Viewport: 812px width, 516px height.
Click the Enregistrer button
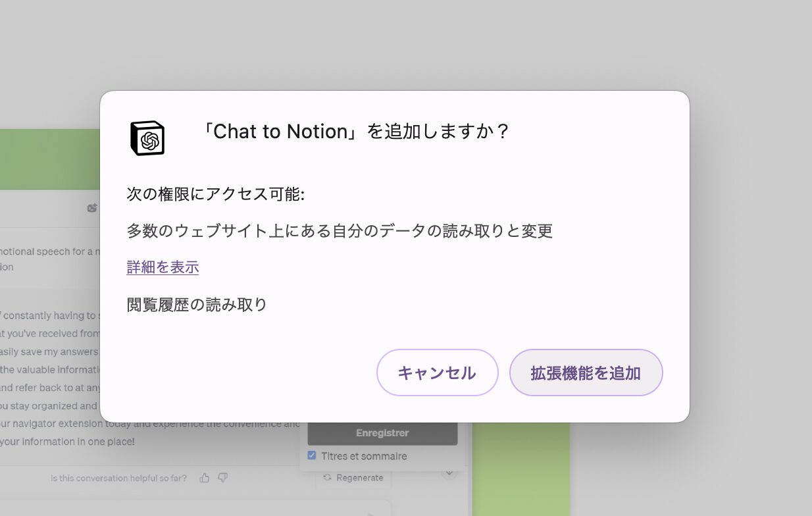(382, 432)
